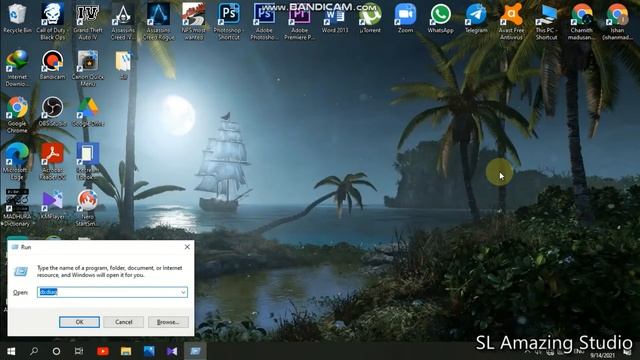Open Acrobat Reader DC shortcut
This screenshot has width=640, height=360.
click(52, 162)
